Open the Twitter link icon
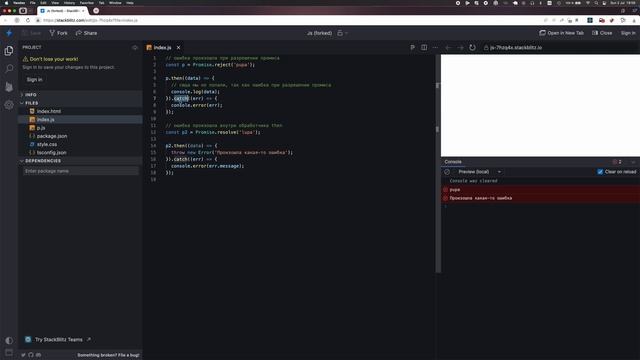Screen dimensions: 640x360 tap(23, 355)
